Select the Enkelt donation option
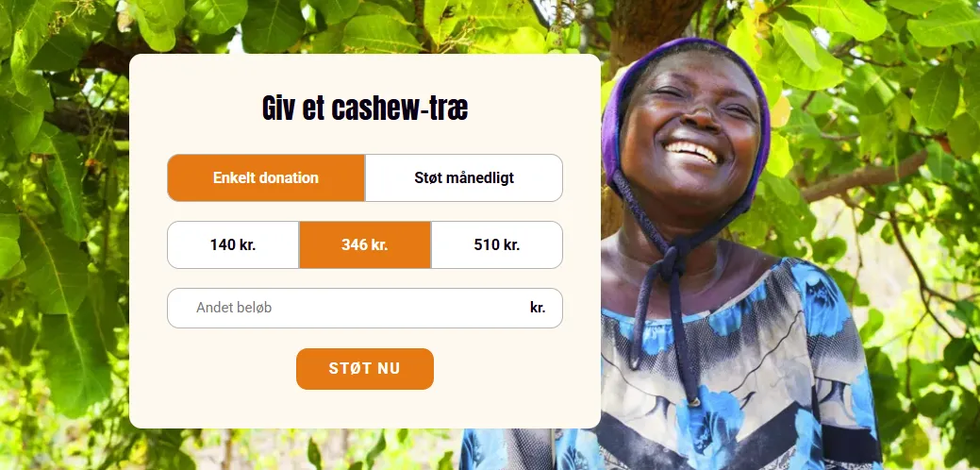This screenshot has height=470, width=980. click(x=266, y=178)
